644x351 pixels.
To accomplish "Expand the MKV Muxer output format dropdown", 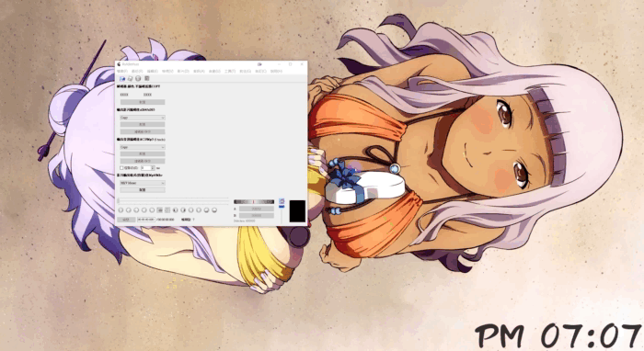I will [143, 183].
